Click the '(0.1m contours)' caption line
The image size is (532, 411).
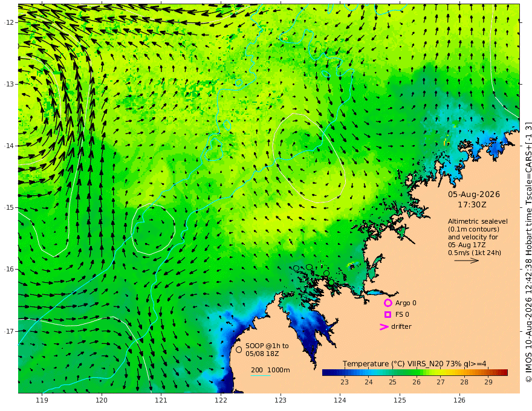pyautogui.click(x=473, y=230)
